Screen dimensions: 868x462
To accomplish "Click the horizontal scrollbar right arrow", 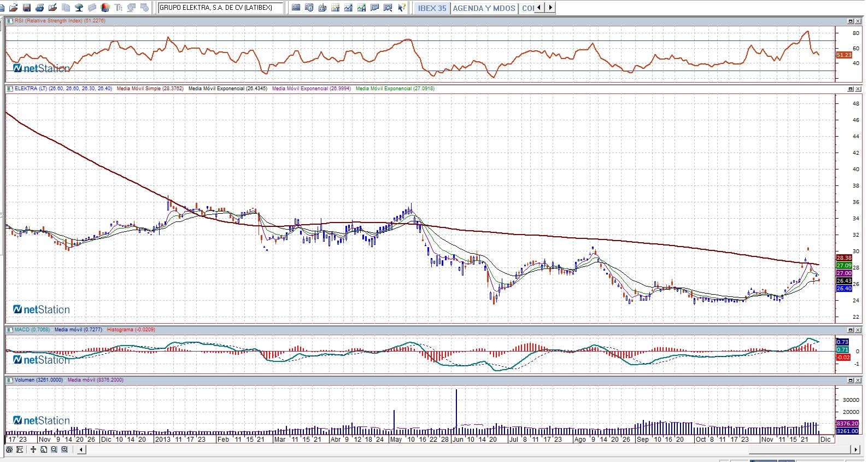I will click(855, 449).
